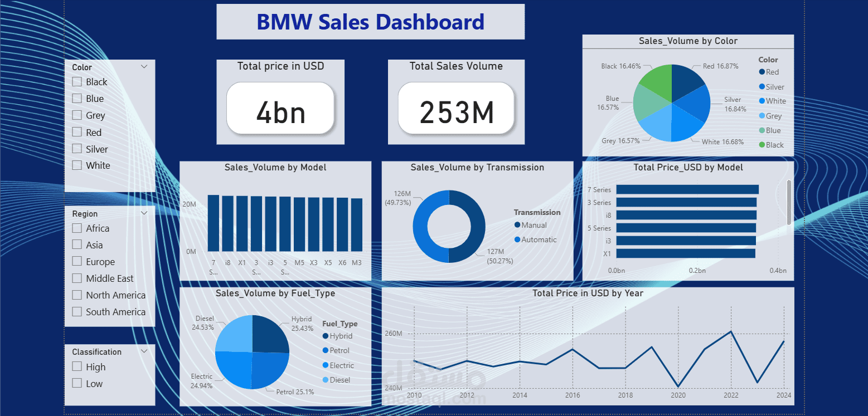Click the Sales_Volume by Fuel_Type title
The height and width of the screenshot is (416, 868).
[275, 293]
